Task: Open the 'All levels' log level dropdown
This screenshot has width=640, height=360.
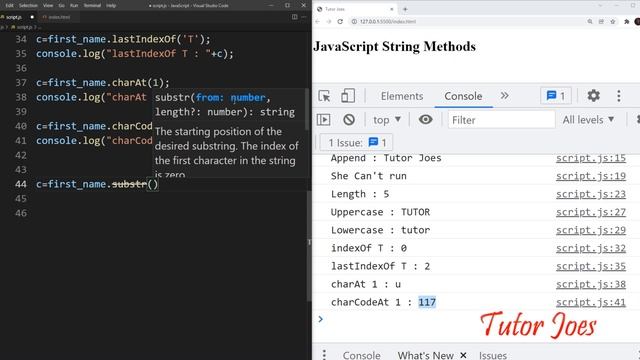Action: 588,120
